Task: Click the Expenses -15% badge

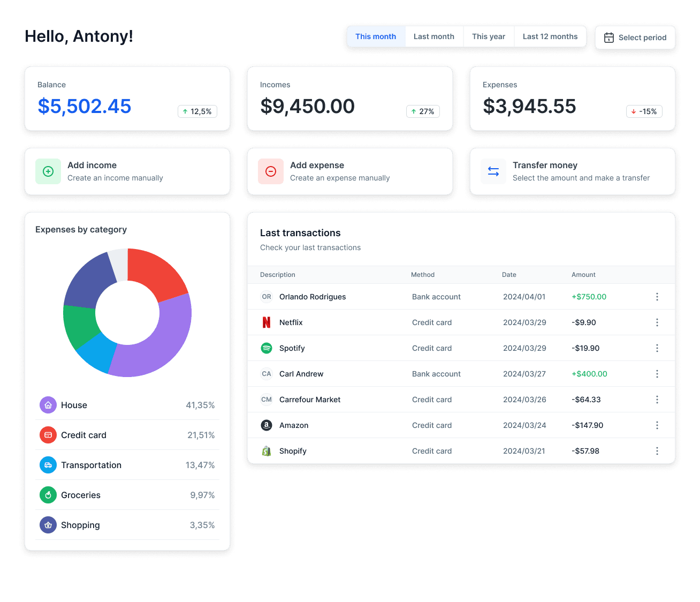Action: 644,111
